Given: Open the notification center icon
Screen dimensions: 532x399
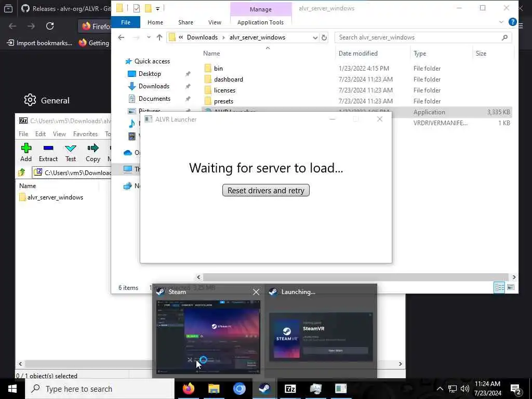Looking at the screenshot, I should point(516,389).
